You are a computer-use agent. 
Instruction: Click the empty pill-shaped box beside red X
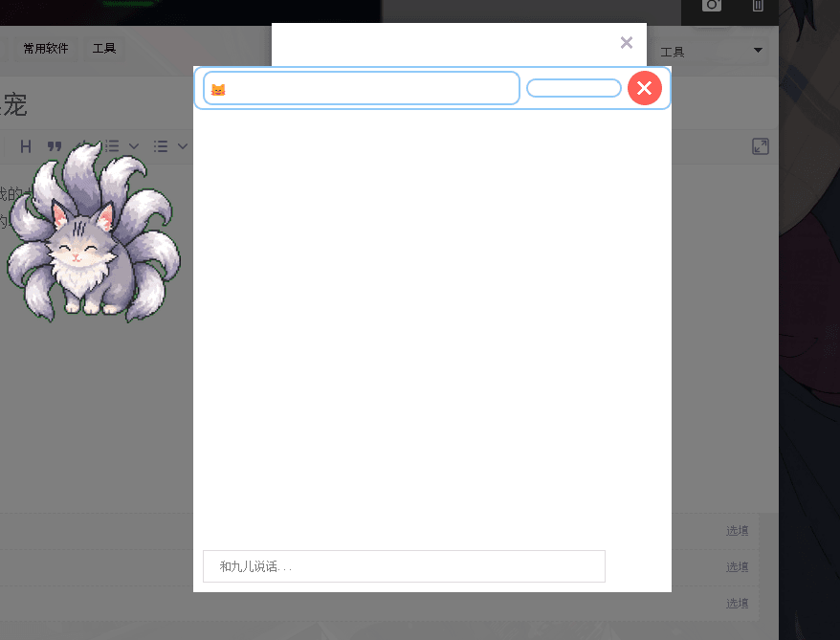pos(574,88)
